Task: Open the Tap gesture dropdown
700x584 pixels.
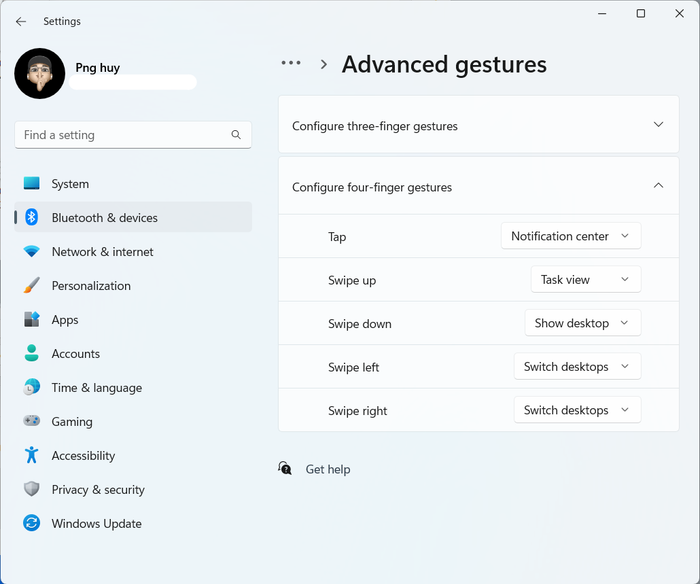Action: pos(571,236)
